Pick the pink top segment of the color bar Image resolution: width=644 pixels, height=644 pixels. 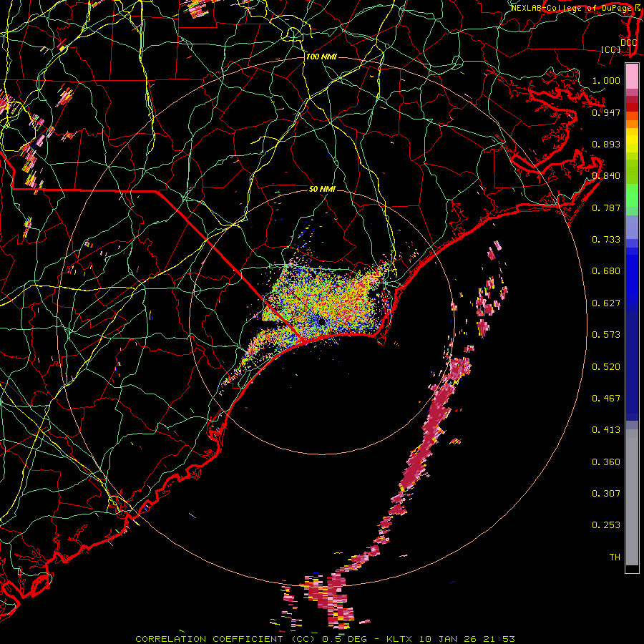pos(632,76)
